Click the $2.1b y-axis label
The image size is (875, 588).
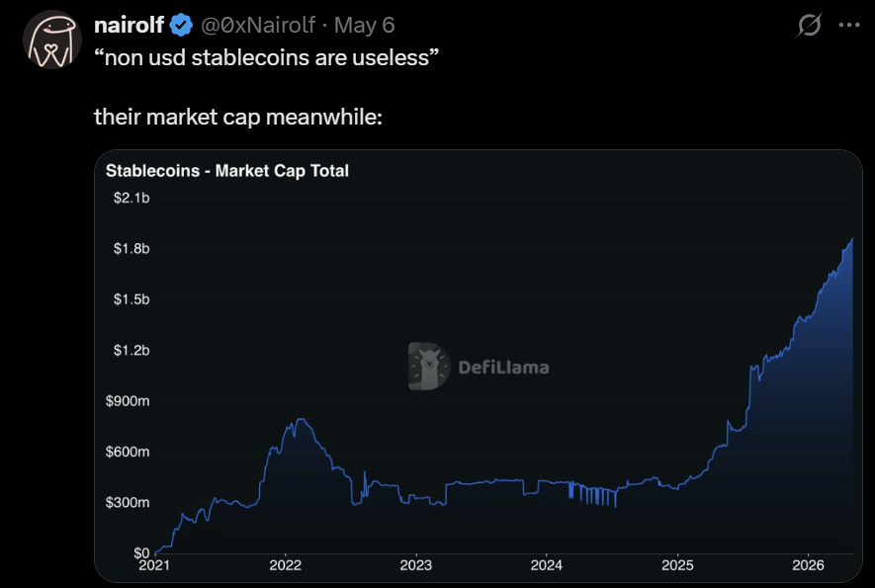click(131, 198)
